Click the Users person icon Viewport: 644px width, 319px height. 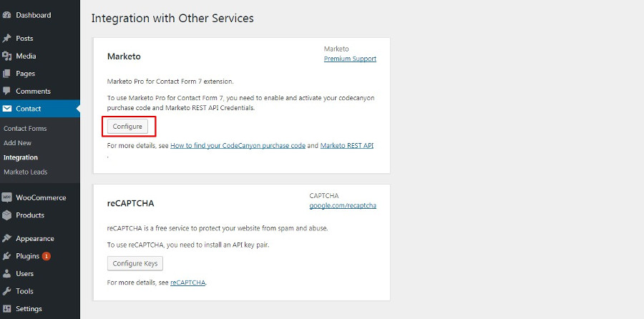(7, 274)
